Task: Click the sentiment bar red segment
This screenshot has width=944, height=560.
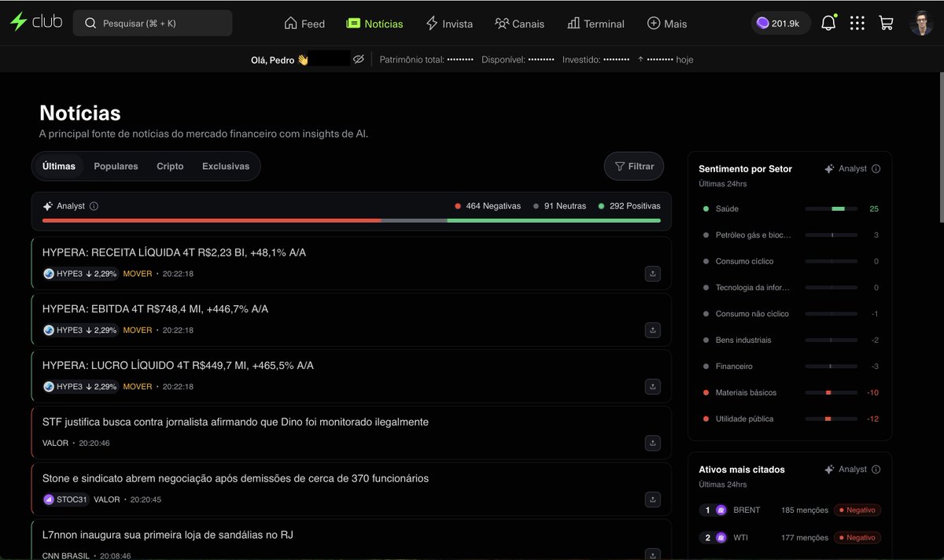Action: [x=212, y=220]
